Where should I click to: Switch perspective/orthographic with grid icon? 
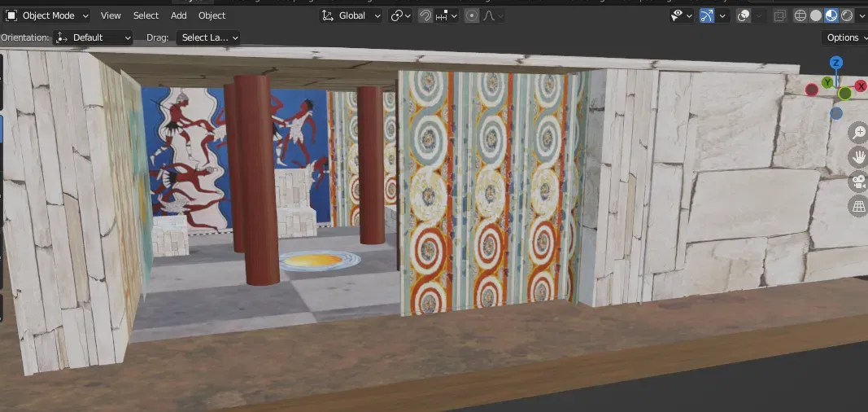858,207
